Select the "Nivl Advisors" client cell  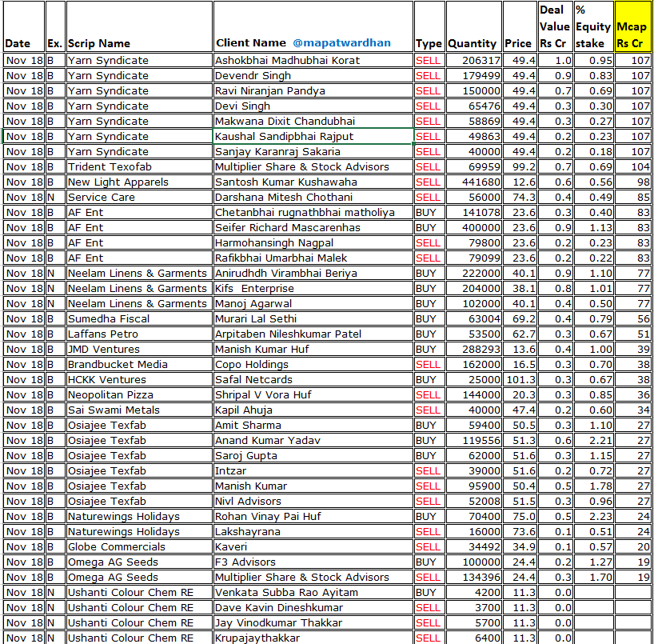[313, 502]
